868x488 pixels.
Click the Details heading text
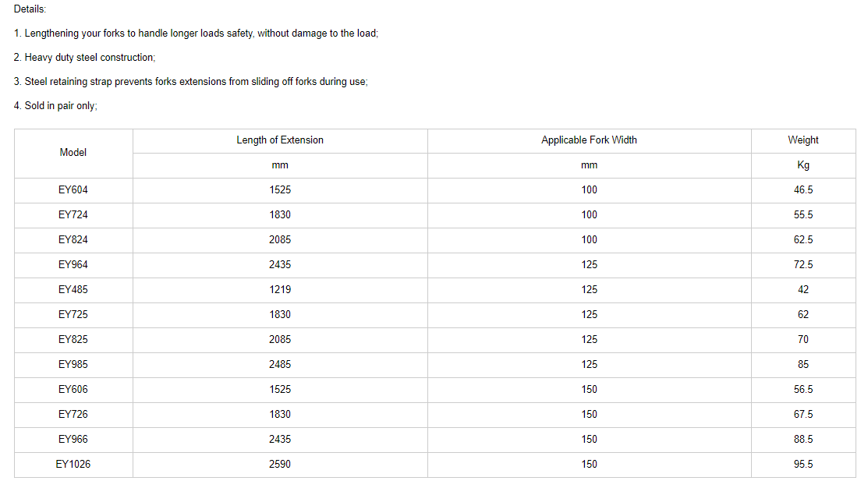[x=30, y=9]
